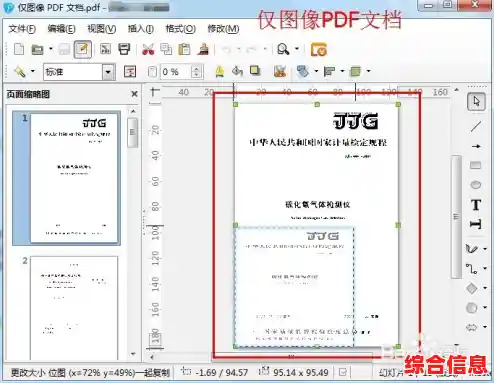This screenshot has width=494, height=383.
Task: Click status bar position -1.69 / 94.57
Action: (x=222, y=373)
